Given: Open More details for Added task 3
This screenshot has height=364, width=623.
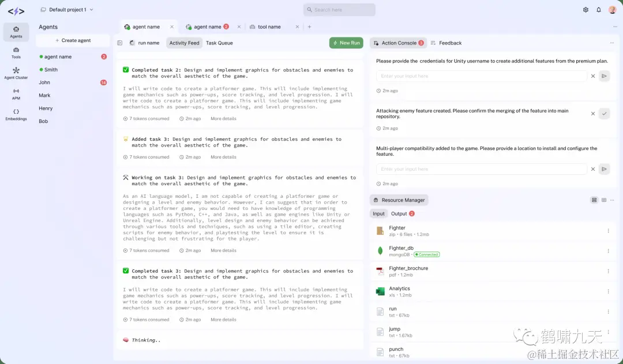Looking at the screenshot, I should pos(223,157).
